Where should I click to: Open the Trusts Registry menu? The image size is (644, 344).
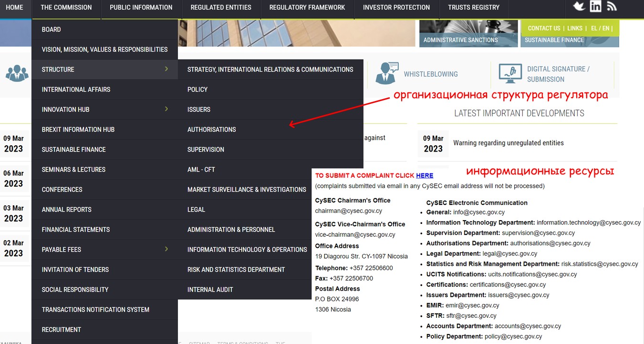[474, 7]
